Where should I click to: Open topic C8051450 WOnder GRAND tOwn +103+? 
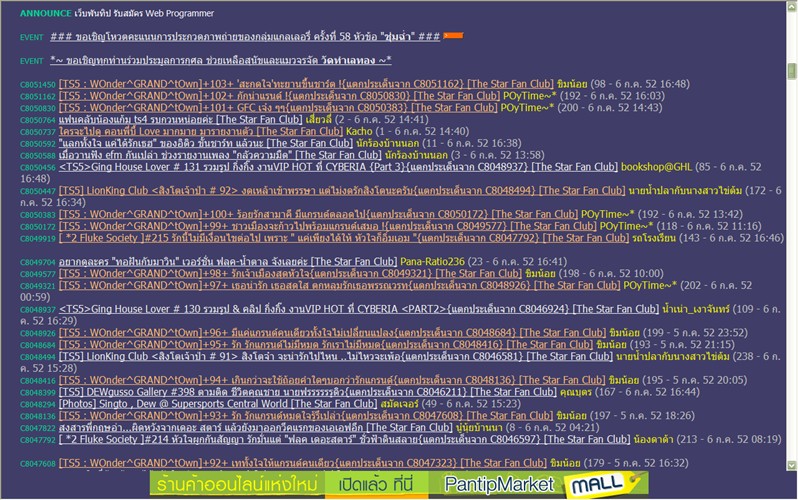(x=306, y=84)
